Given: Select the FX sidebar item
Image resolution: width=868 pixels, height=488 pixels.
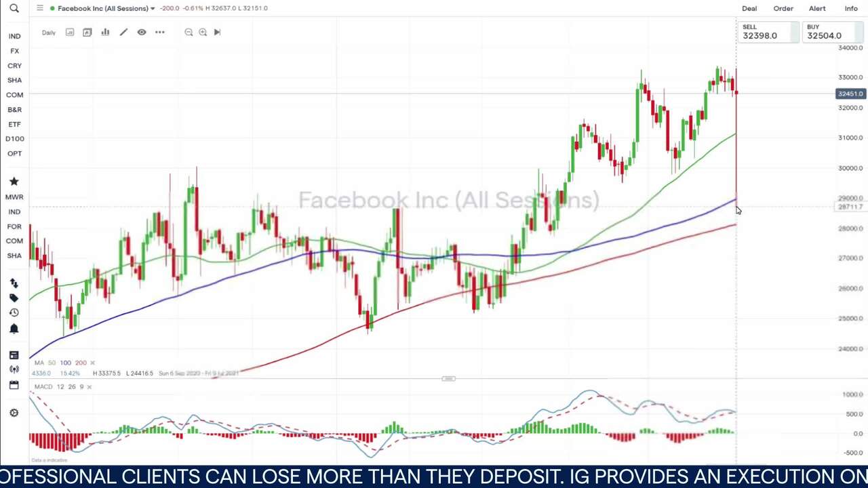Looking at the screenshot, I should (x=14, y=51).
